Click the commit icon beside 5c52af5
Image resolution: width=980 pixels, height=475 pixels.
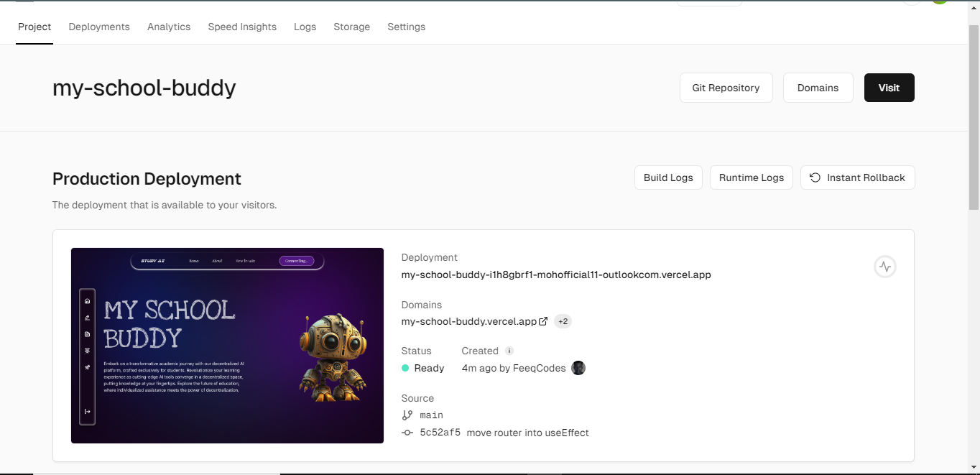point(407,433)
